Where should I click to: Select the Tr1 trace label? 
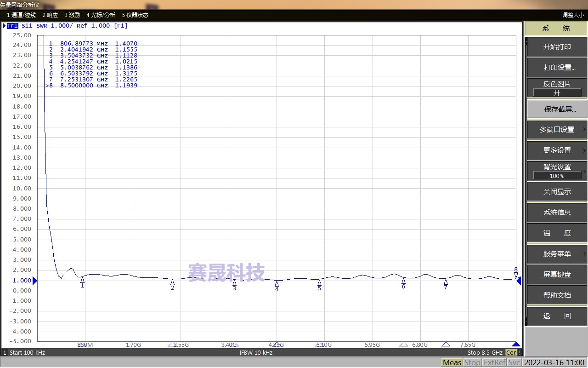(x=12, y=26)
